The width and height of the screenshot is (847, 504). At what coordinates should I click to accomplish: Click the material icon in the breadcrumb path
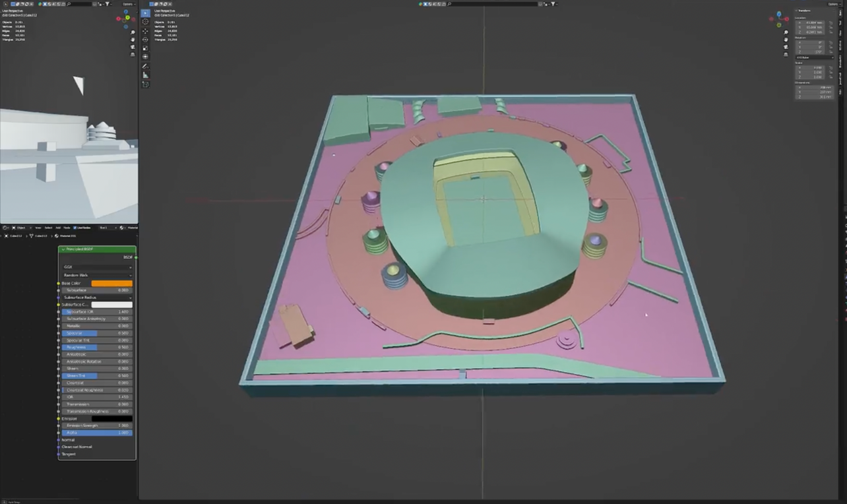pyautogui.click(x=57, y=236)
